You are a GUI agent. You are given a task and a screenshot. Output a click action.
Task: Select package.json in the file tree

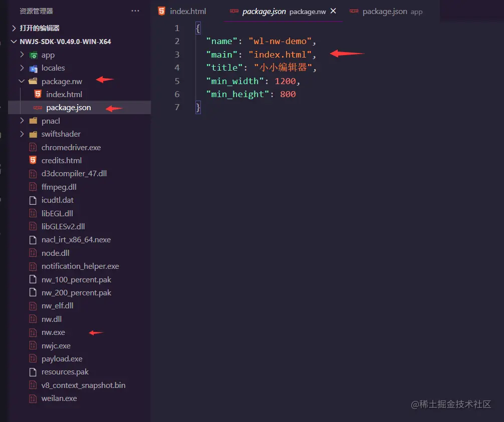(69, 108)
